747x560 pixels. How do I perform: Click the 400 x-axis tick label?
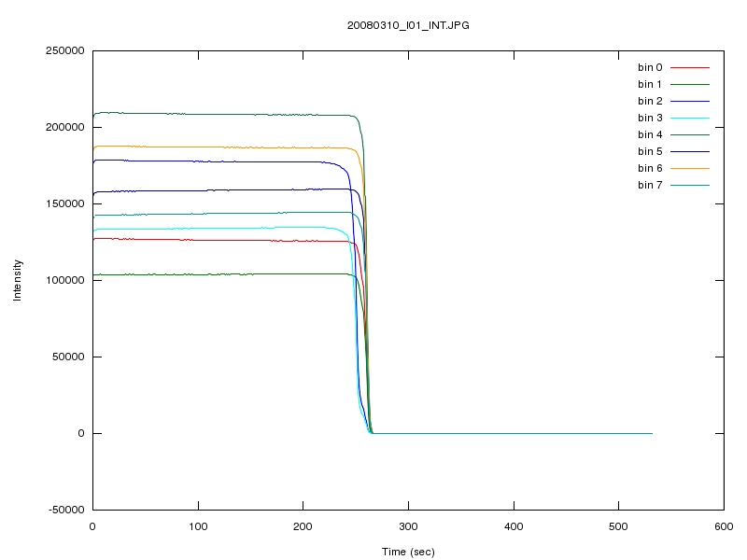[514, 526]
